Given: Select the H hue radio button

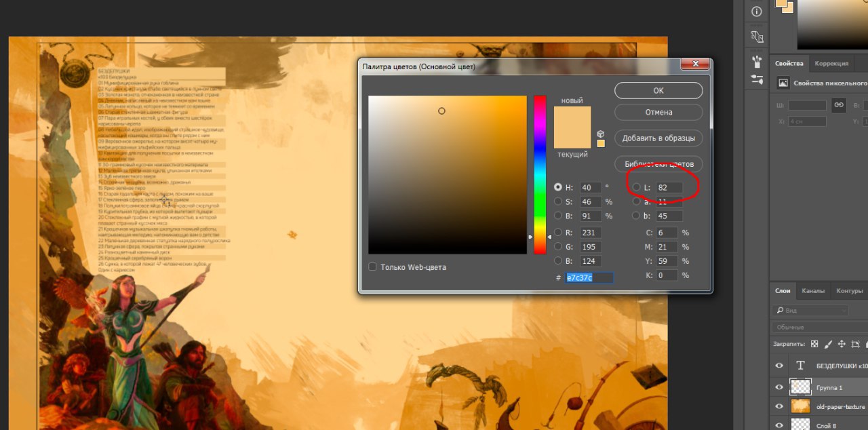Looking at the screenshot, I should click(x=558, y=187).
